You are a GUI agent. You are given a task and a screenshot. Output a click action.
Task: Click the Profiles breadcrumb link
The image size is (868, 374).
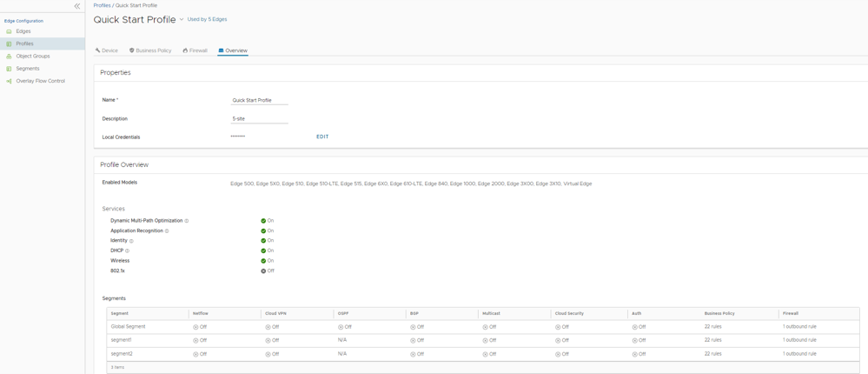pyautogui.click(x=102, y=5)
